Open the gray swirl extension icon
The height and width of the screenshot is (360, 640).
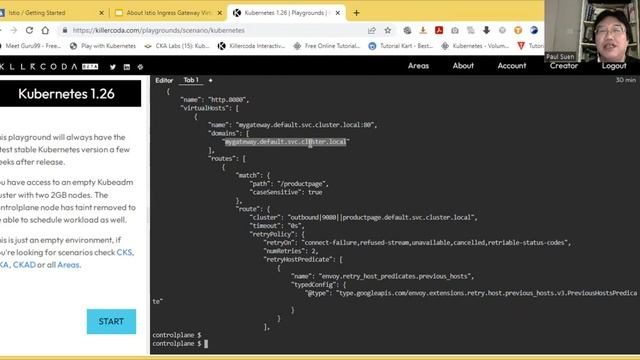[x=407, y=30]
